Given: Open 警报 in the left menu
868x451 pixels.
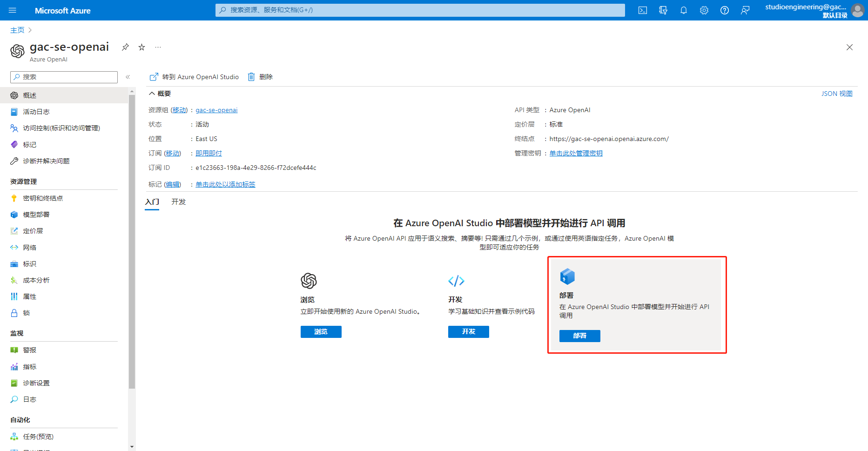Looking at the screenshot, I should 64,350.
